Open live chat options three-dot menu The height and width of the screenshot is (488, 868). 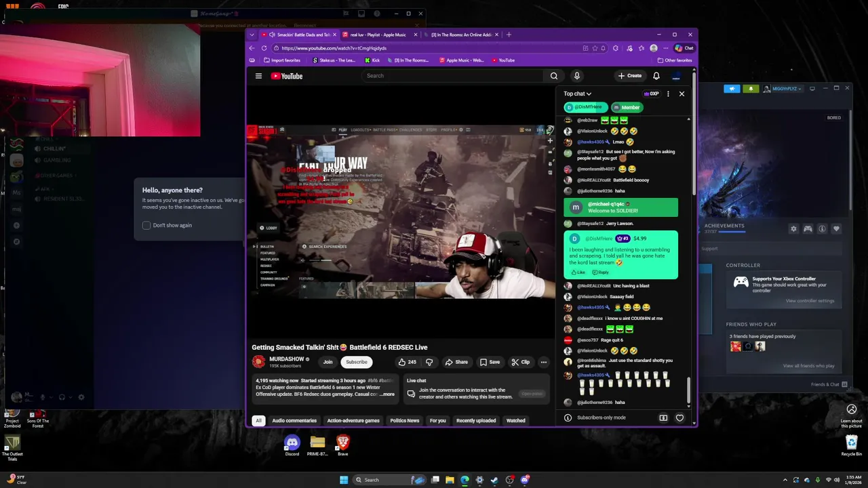coord(668,94)
